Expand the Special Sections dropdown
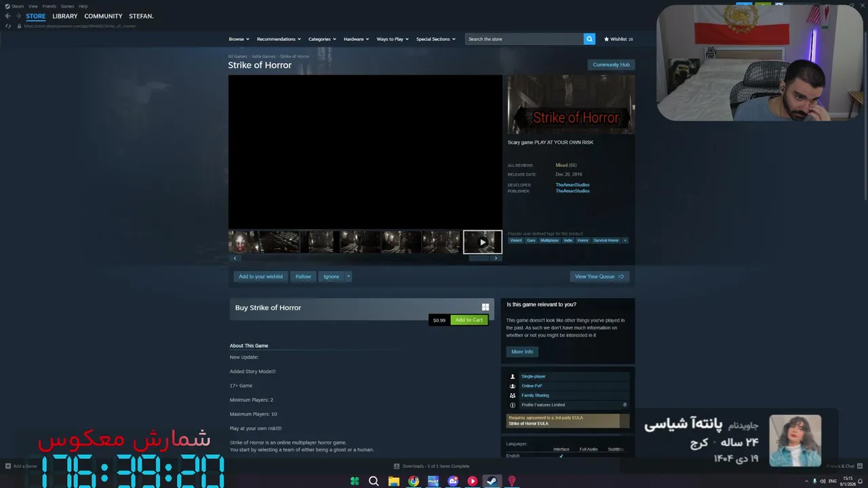The height and width of the screenshot is (488, 868). coord(435,39)
